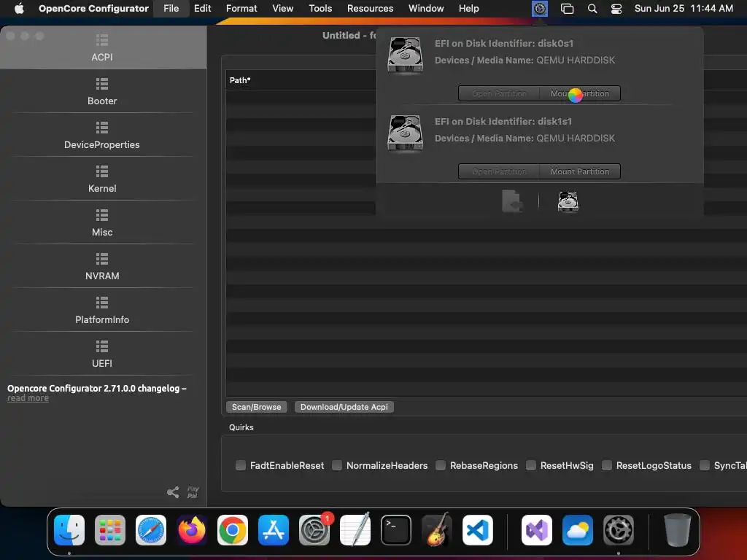Viewport: 747px width, 560px height.
Task: Click Open Partition for disk0s1
Action: [499, 93]
